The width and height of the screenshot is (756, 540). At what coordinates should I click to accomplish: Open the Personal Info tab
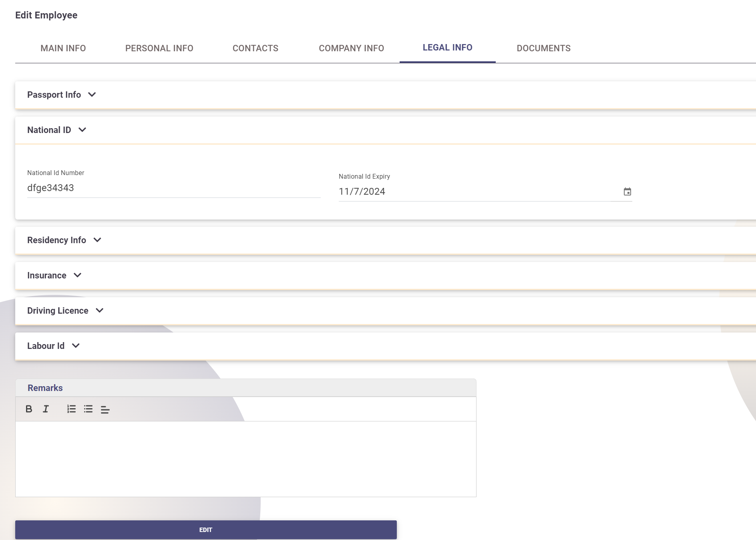click(x=159, y=48)
